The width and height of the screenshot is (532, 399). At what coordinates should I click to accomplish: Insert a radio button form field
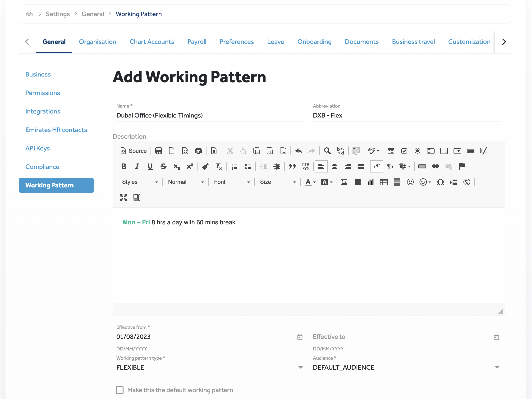pos(417,151)
